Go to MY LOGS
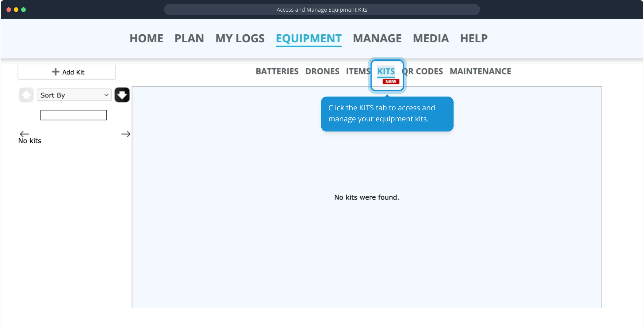Image resolution: width=644 pixels, height=331 pixels. [240, 39]
